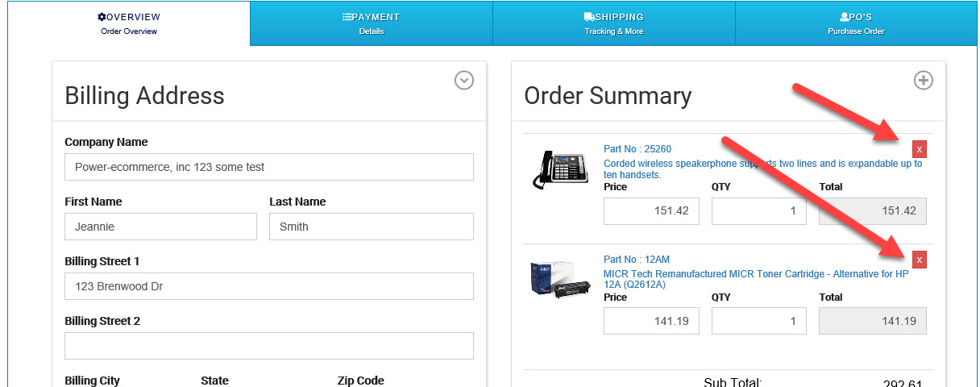Select the Billing Street 1 field
The image size is (980, 387).
(269, 286)
